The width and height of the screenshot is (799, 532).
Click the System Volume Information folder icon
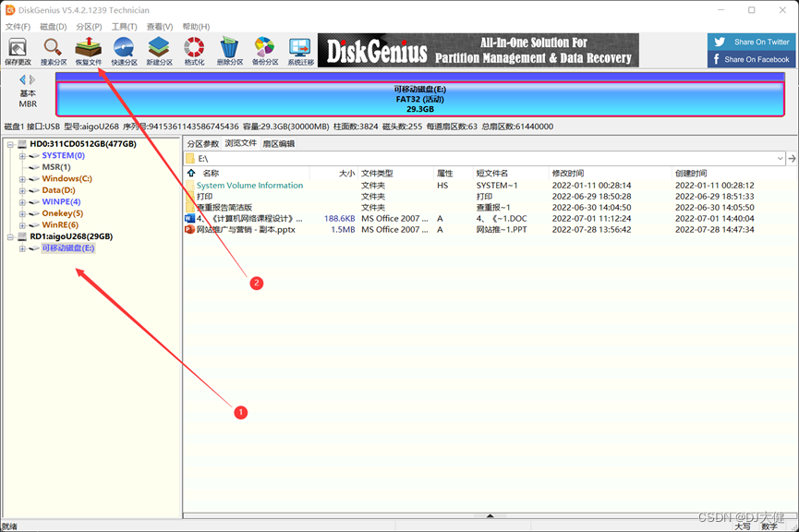[x=190, y=186]
